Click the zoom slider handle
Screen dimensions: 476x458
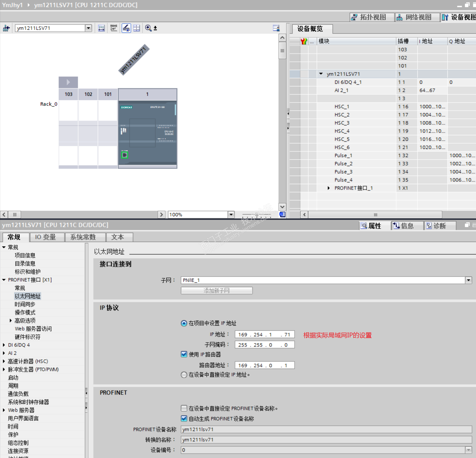pos(257,214)
